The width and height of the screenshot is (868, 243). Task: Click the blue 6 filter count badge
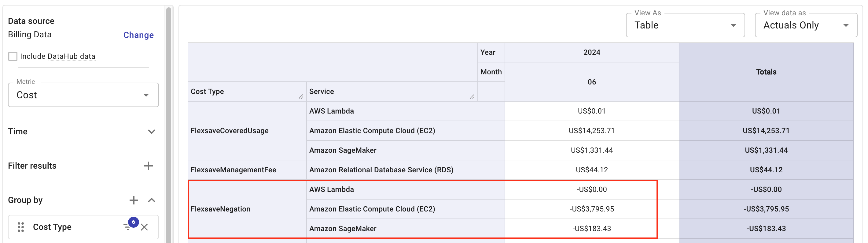tap(134, 222)
